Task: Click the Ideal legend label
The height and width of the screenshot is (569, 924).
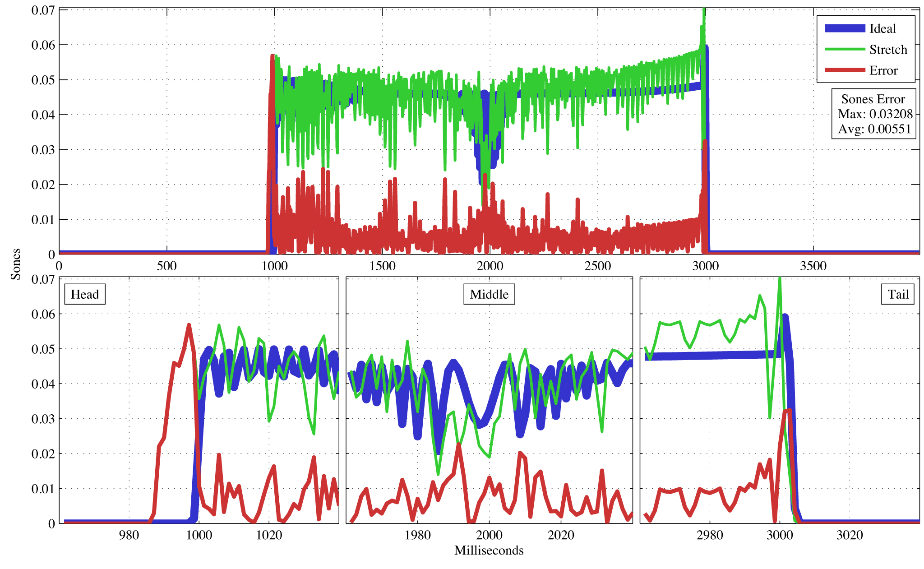Action: coord(882,28)
